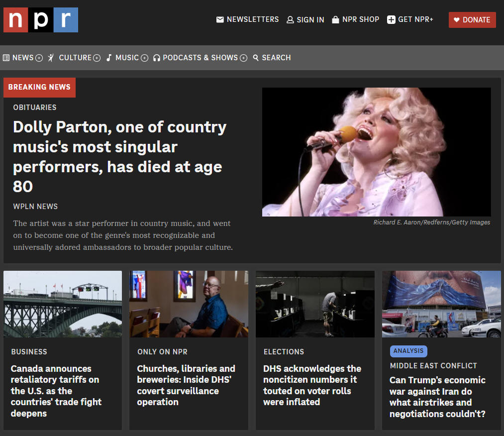Click the Music note icon
This screenshot has width=504, height=436.
coord(109,58)
